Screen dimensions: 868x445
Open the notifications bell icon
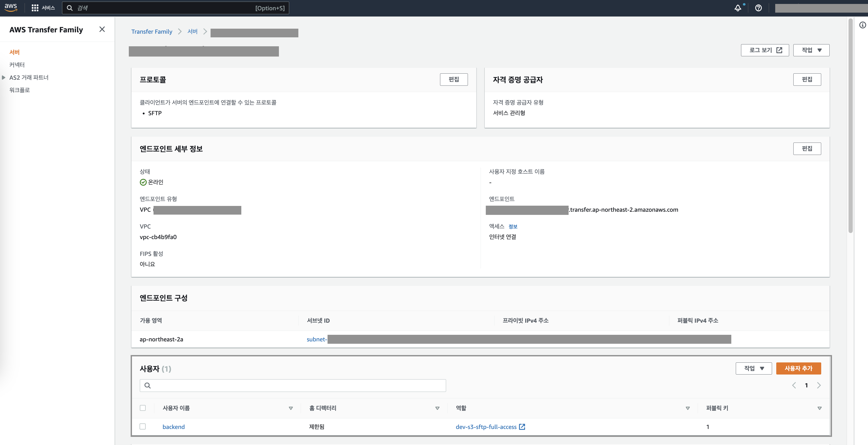[x=738, y=8]
